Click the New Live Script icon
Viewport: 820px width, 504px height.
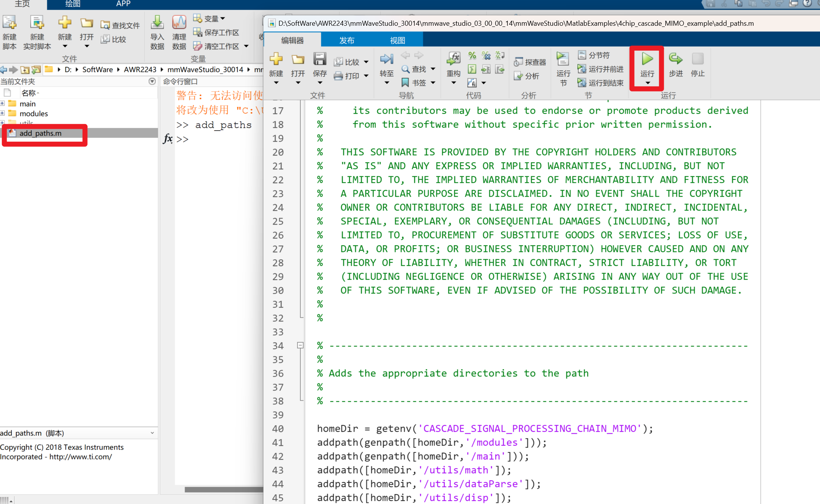(x=37, y=23)
